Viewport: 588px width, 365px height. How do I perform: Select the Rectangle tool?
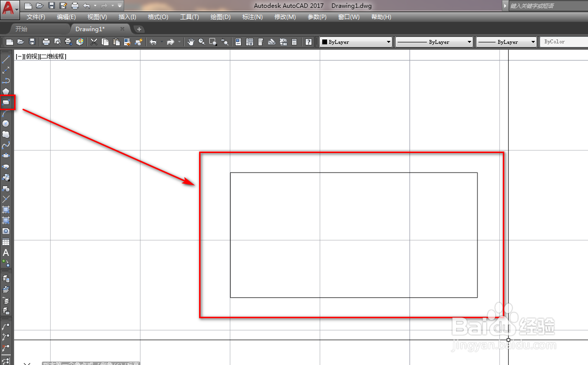pos(6,102)
